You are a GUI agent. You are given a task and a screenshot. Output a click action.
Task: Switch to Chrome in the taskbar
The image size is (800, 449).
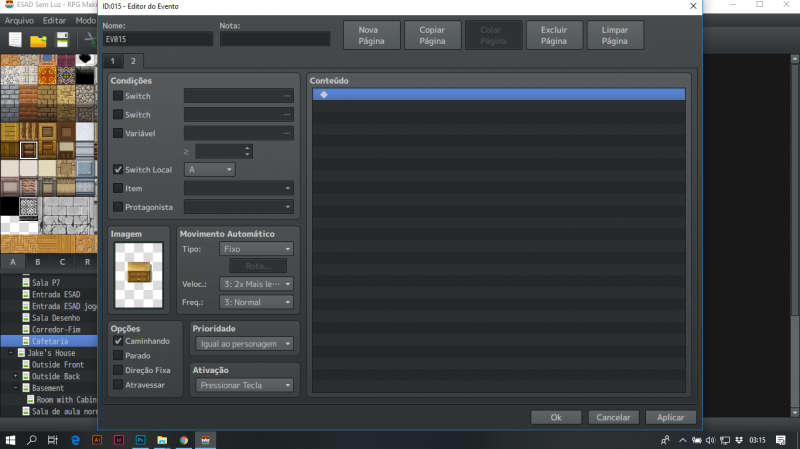[184, 440]
